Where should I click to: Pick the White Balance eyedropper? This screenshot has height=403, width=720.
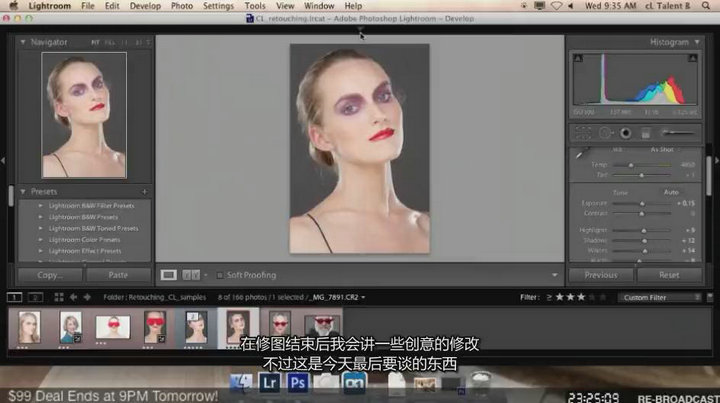pos(582,154)
